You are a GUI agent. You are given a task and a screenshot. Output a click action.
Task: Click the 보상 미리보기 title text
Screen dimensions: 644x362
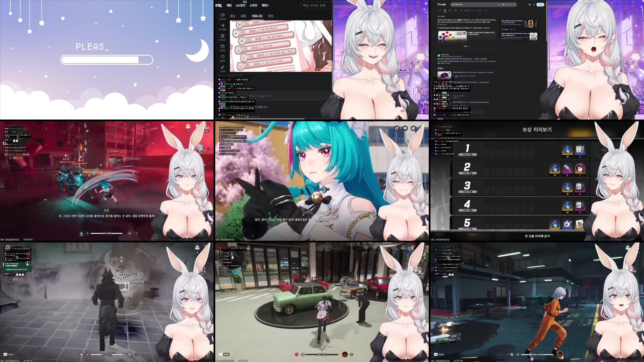pyautogui.click(x=537, y=129)
